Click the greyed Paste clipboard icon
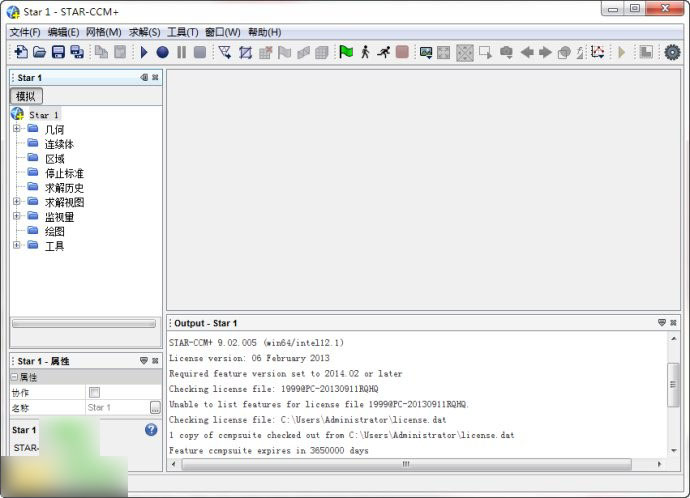 pos(120,52)
